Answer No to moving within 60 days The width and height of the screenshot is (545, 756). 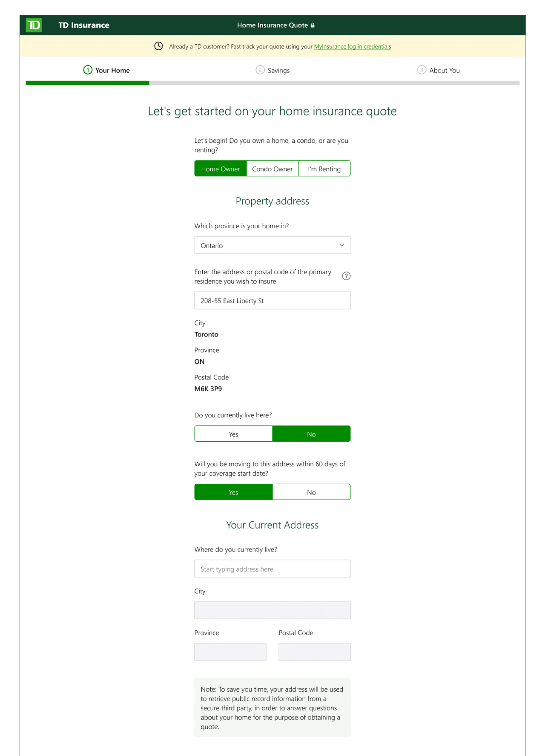(x=311, y=492)
